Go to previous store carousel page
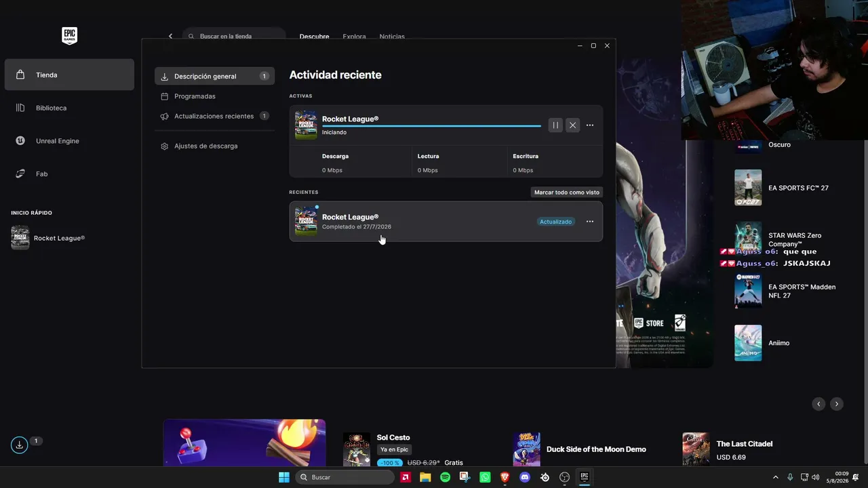 [818, 404]
